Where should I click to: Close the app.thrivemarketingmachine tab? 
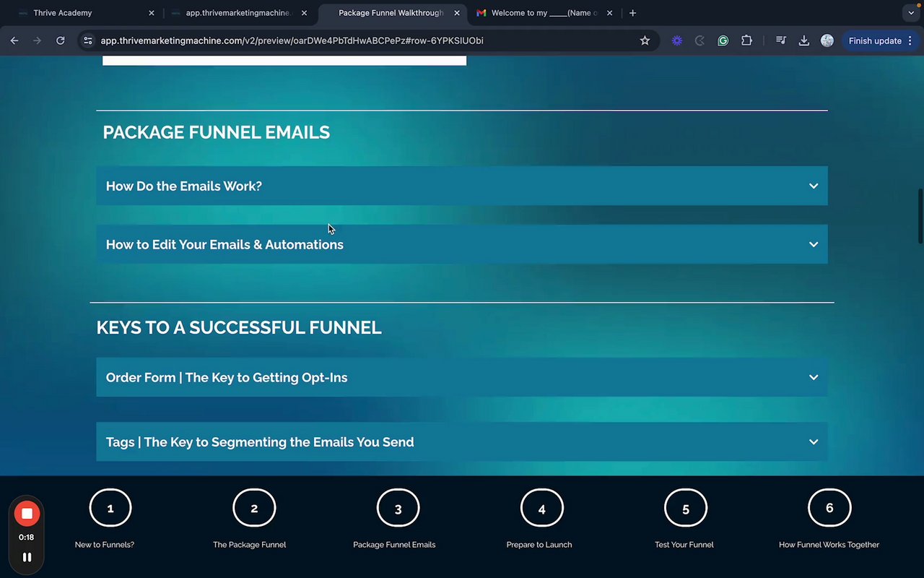[304, 13]
